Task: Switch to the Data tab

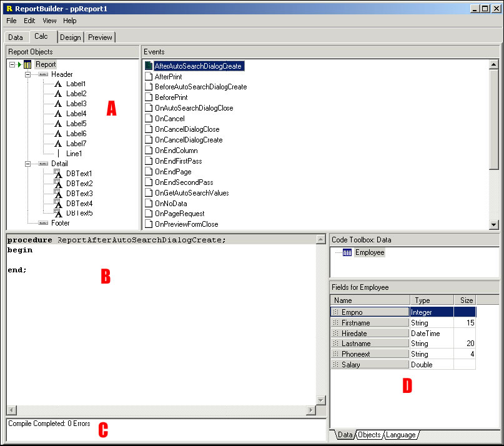Action: [x=16, y=37]
